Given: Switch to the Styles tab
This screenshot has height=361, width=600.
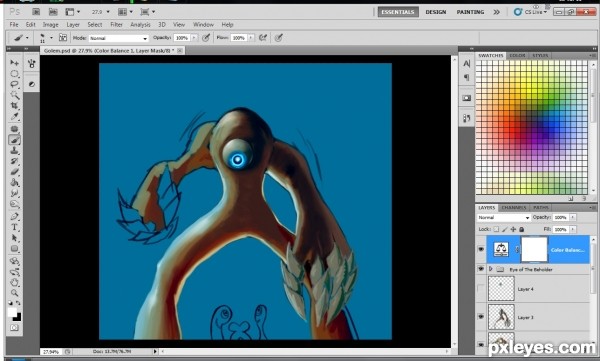Looking at the screenshot, I should point(540,56).
